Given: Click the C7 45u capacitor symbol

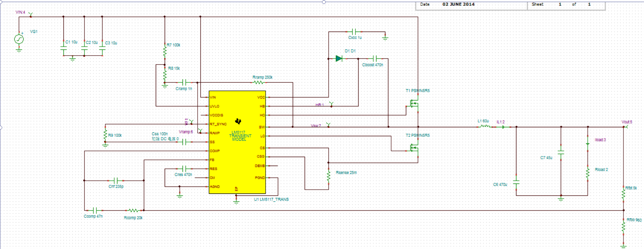Looking at the screenshot, I should click(x=561, y=152).
